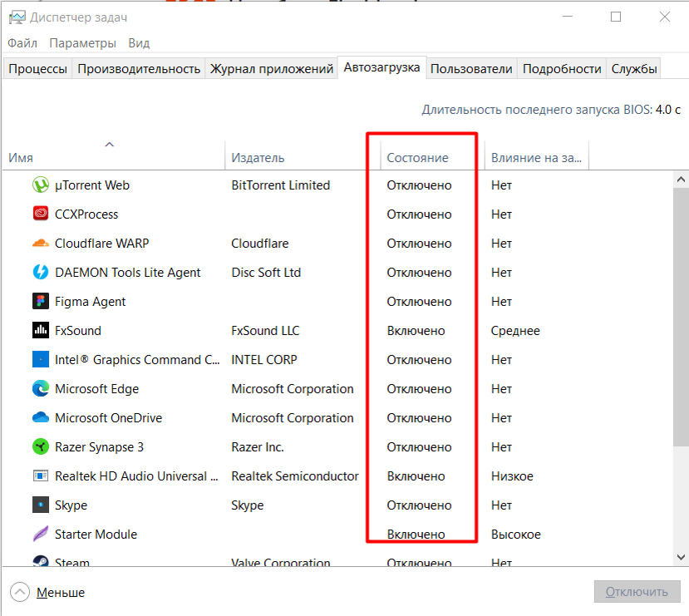Select the Microsoft OneDrive row name
The width and height of the screenshot is (689, 616).
109,418
